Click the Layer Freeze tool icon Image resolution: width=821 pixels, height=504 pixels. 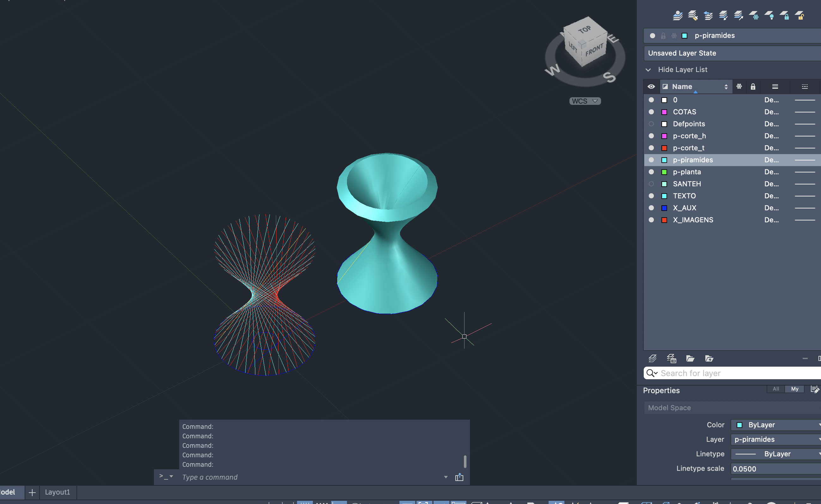(x=754, y=15)
